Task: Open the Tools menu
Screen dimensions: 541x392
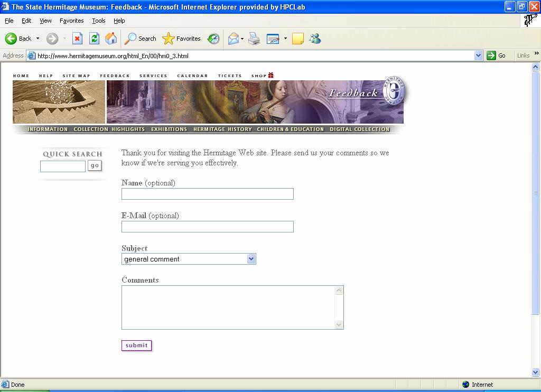Action: click(x=99, y=21)
